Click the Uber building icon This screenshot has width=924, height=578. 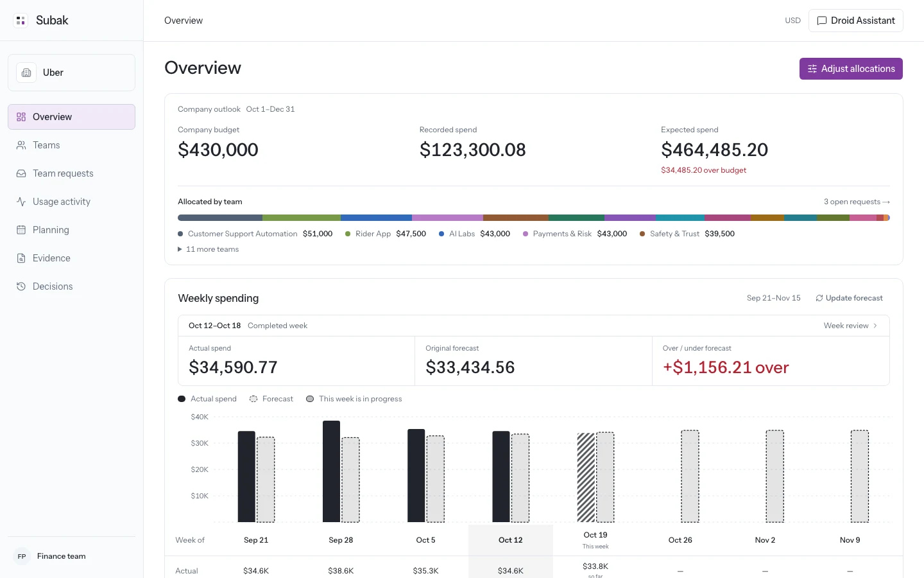[26, 73]
